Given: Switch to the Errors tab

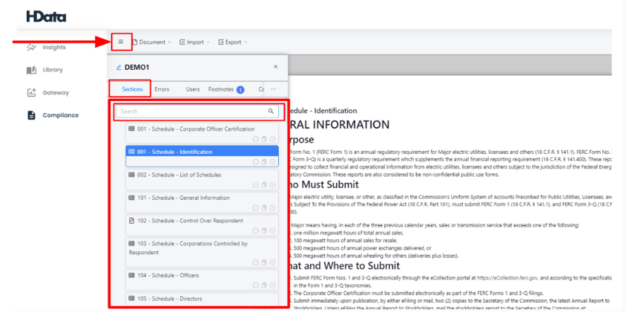Looking at the screenshot, I should coord(162,89).
